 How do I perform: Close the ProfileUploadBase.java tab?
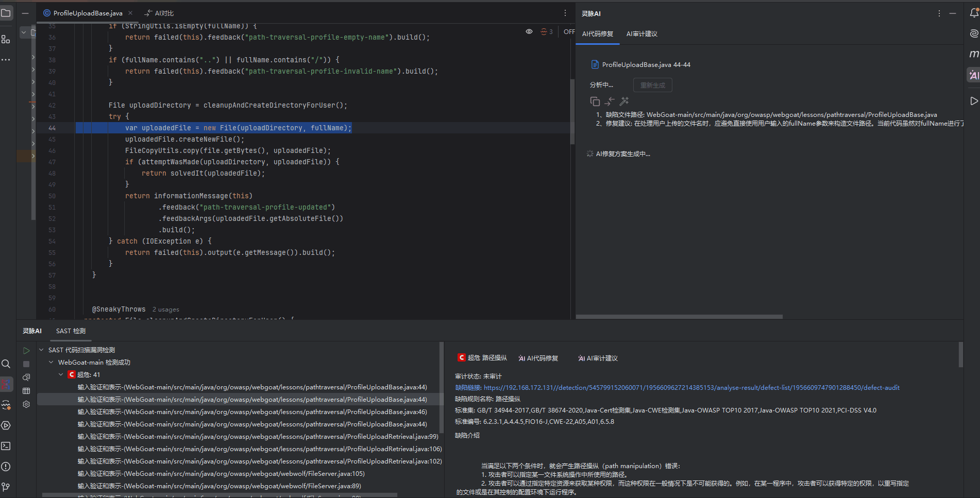(x=130, y=13)
